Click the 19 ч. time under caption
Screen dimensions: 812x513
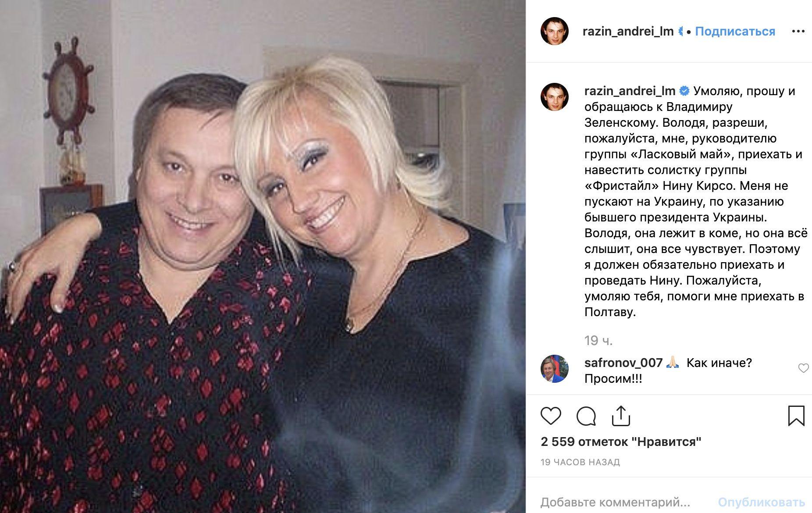[598, 341]
